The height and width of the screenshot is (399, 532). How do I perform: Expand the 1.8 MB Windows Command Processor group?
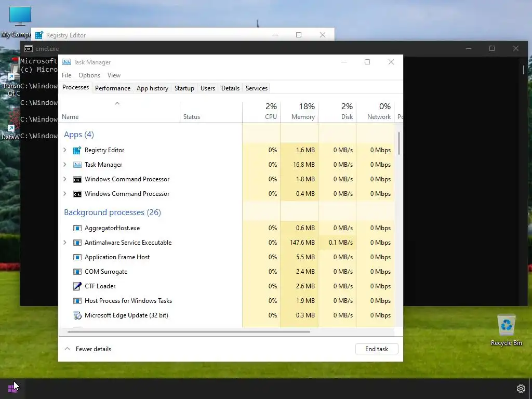[x=65, y=179]
